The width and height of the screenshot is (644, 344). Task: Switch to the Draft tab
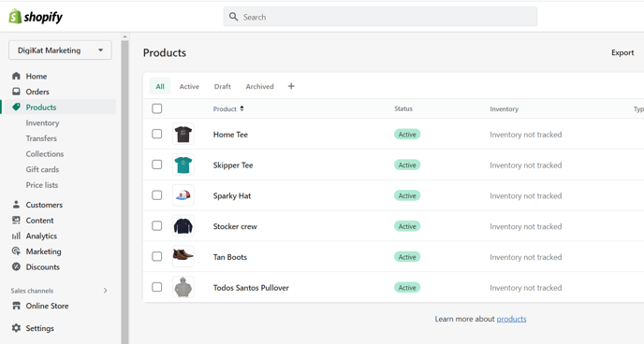[222, 87]
